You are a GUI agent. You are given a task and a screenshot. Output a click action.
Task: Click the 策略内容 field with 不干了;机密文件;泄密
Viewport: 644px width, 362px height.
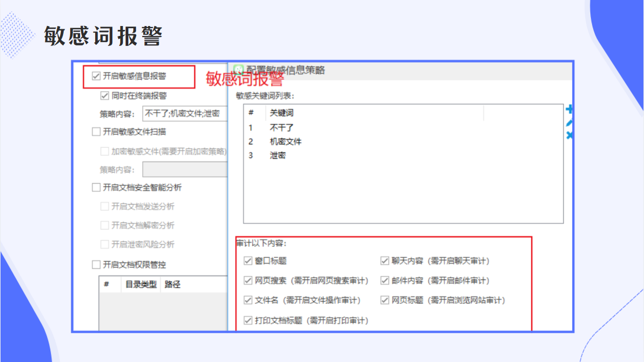pos(185,113)
